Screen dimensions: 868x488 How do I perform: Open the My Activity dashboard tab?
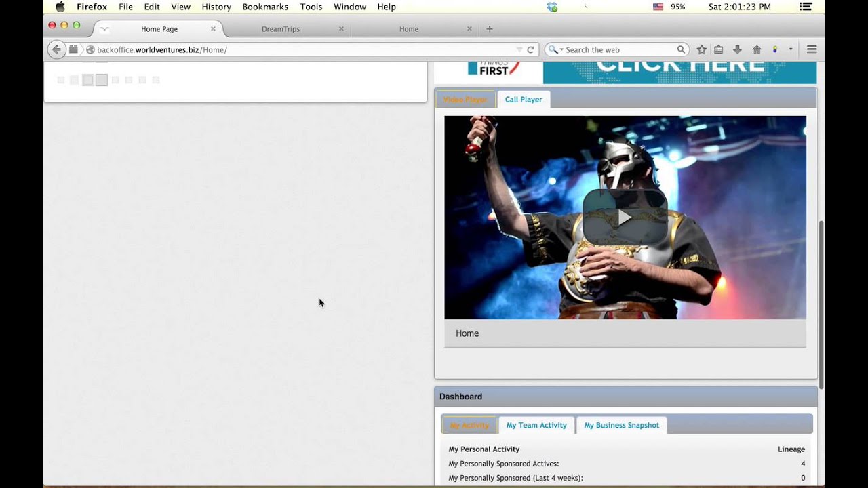pos(469,425)
